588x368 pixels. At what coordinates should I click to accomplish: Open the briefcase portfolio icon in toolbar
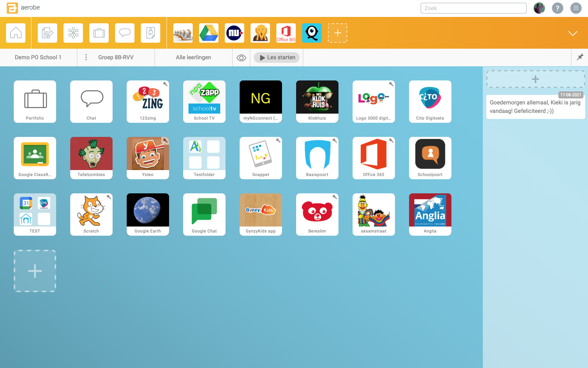99,33
